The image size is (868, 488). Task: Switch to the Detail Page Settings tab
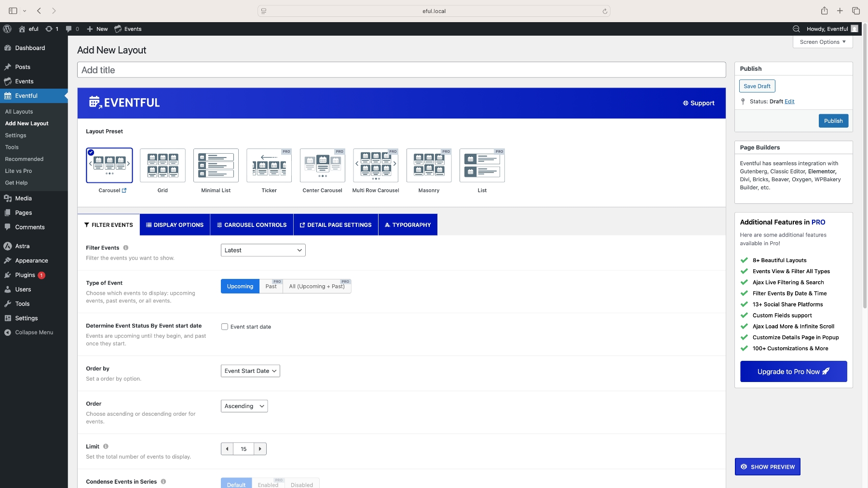click(336, 225)
